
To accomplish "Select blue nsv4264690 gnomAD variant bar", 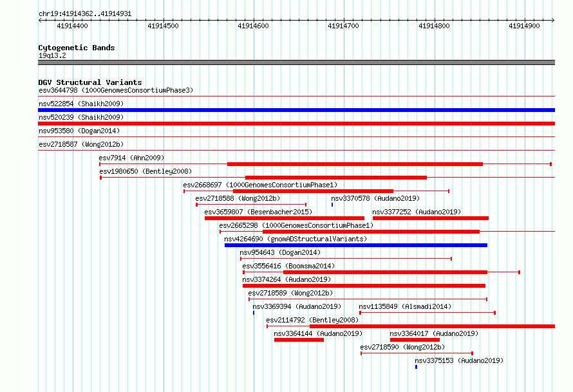I will (x=356, y=245).
